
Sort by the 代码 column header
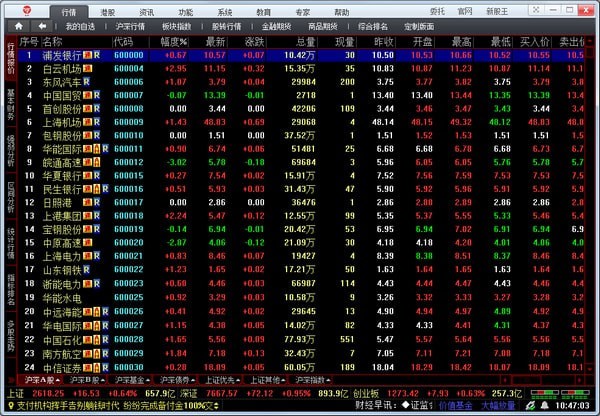click(x=123, y=42)
